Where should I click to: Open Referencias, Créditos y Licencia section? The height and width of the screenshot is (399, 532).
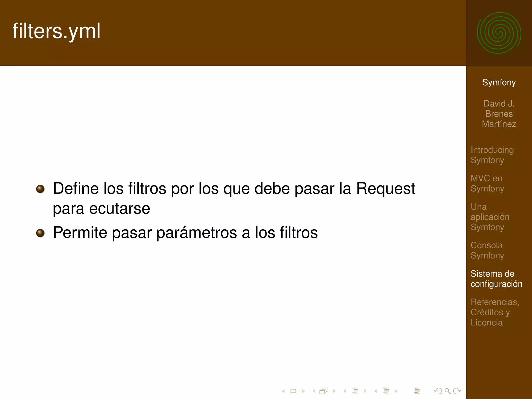tap(495, 312)
